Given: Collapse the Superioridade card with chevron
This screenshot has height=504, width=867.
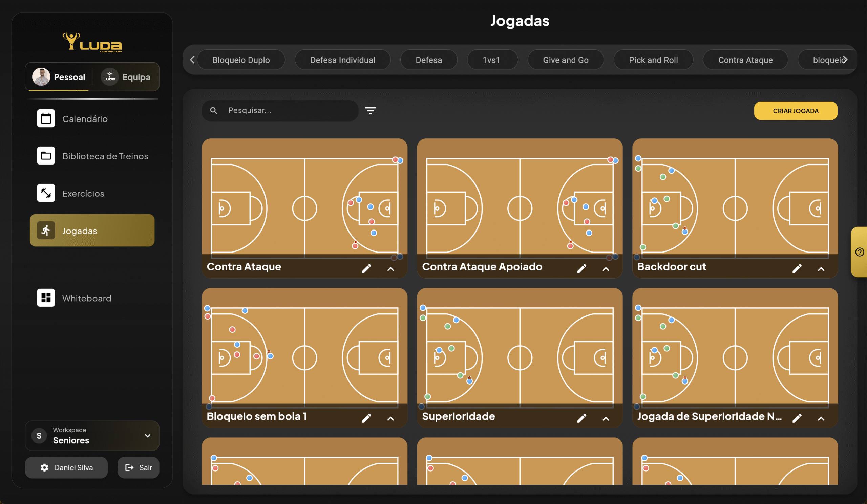Looking at the screenshot, I should (606, 418).
